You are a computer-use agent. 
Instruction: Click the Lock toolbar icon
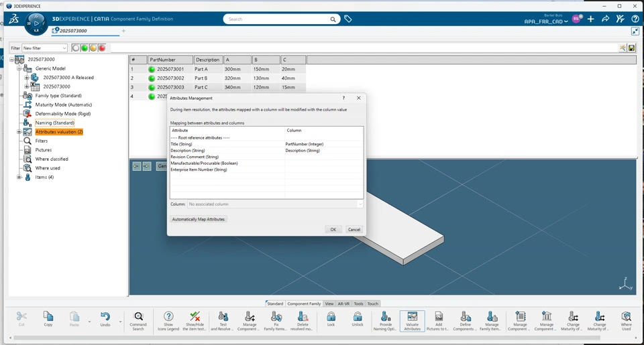point(331,320)
